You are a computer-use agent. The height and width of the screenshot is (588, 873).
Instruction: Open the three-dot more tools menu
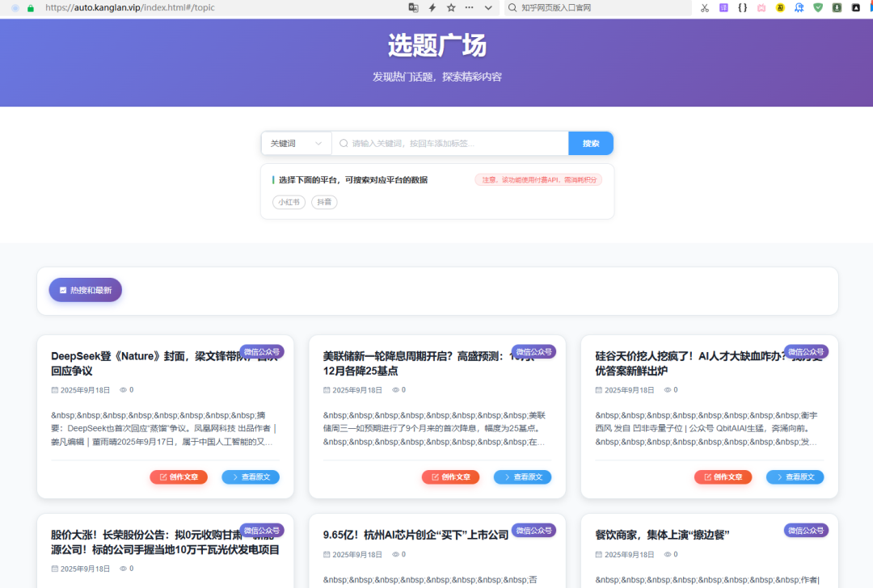[x=467, y=7]
